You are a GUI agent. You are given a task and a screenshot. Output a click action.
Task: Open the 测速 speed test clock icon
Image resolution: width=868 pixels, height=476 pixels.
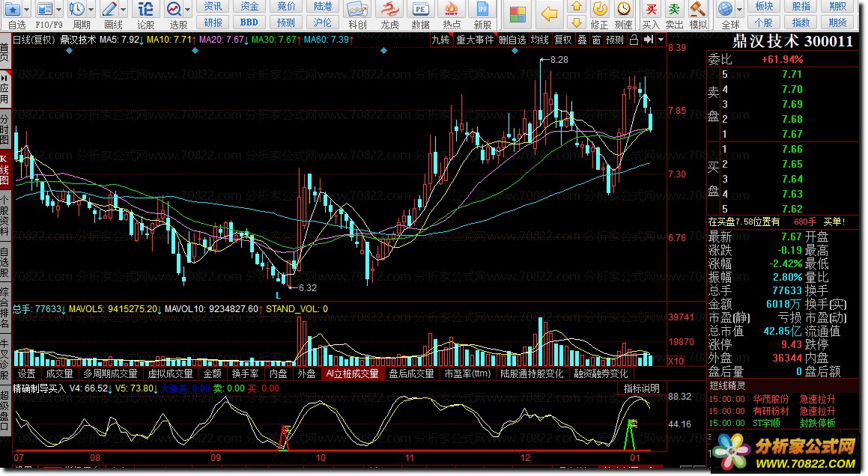(624, 10)
